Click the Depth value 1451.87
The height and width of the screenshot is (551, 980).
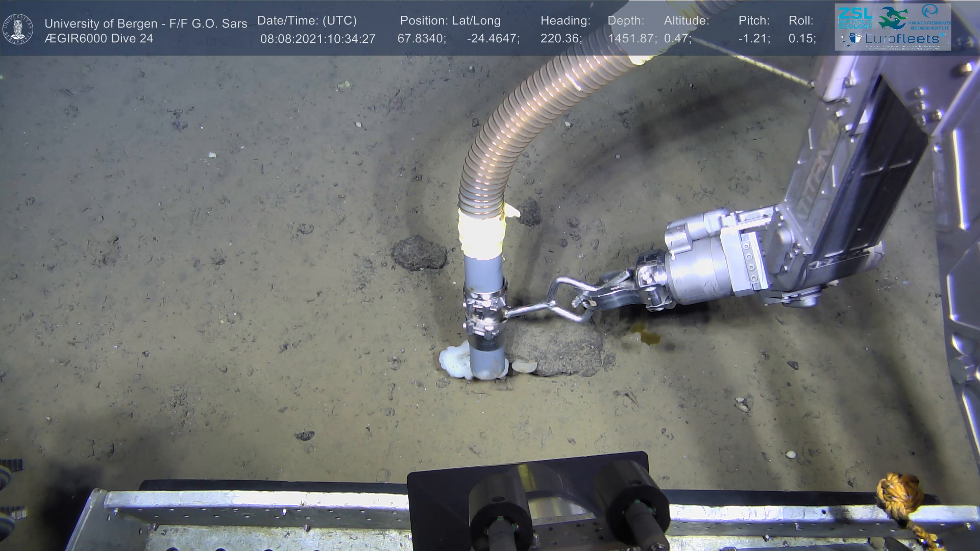(632, 39)
